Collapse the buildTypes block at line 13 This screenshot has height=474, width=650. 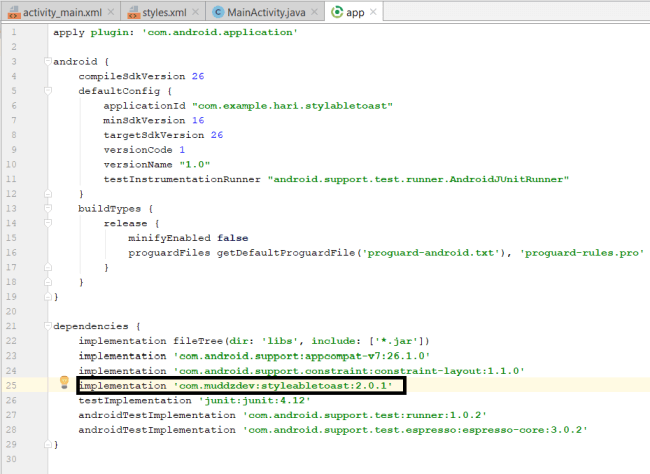pos(48,208)
